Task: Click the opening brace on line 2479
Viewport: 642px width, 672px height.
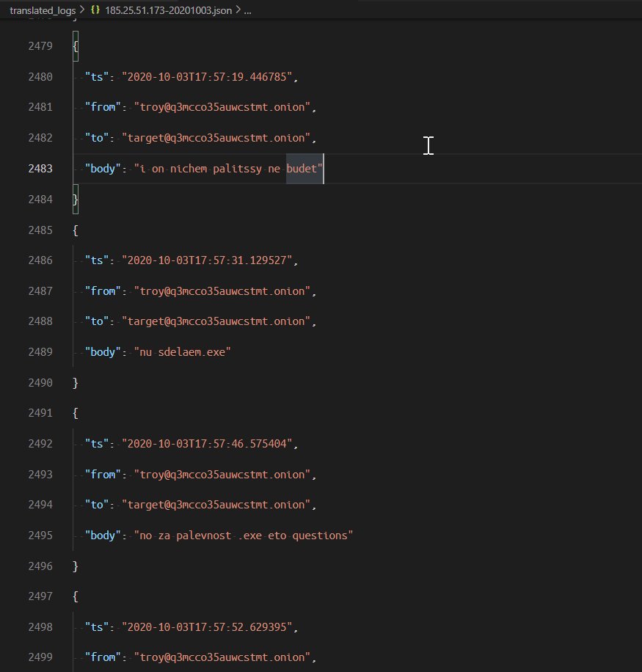Action: tap(76, 46)
